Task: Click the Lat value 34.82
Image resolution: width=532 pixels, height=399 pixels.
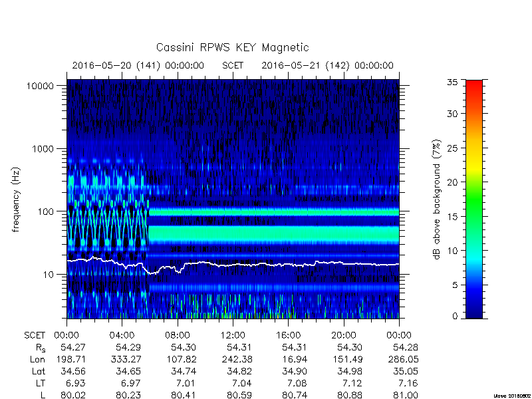Action: pos(239,371)
